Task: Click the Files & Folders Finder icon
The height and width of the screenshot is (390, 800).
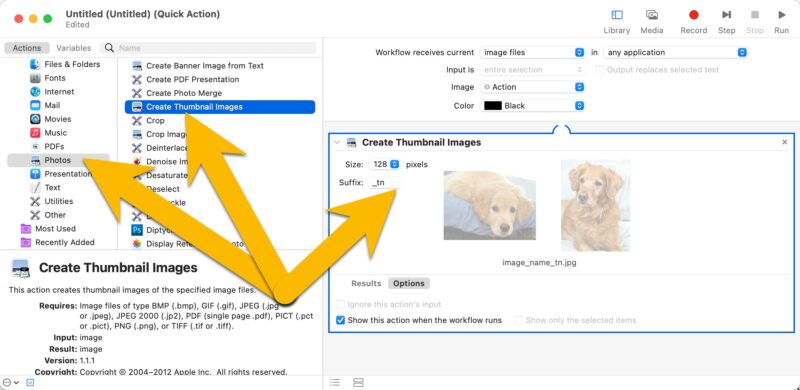Action: 35,64
